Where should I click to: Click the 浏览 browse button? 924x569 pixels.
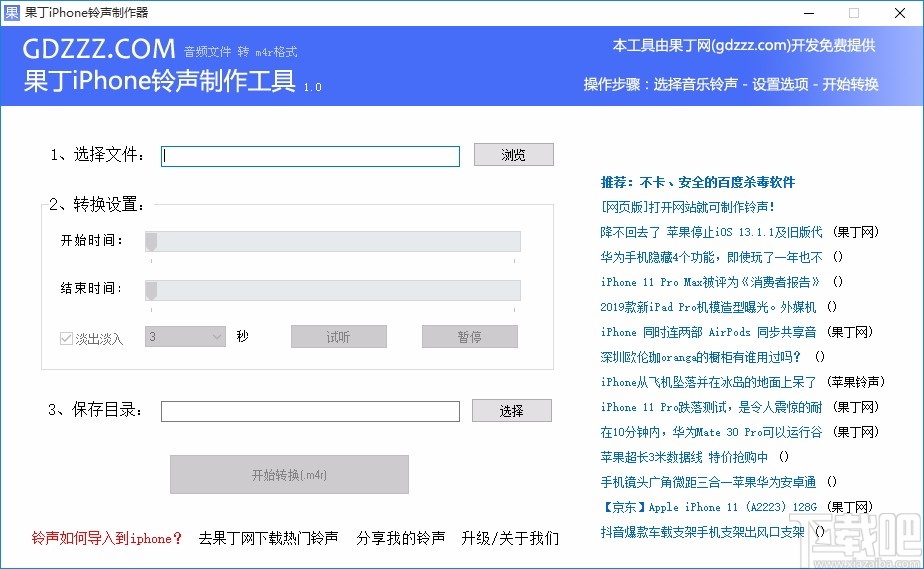click(x=513, y=155)
